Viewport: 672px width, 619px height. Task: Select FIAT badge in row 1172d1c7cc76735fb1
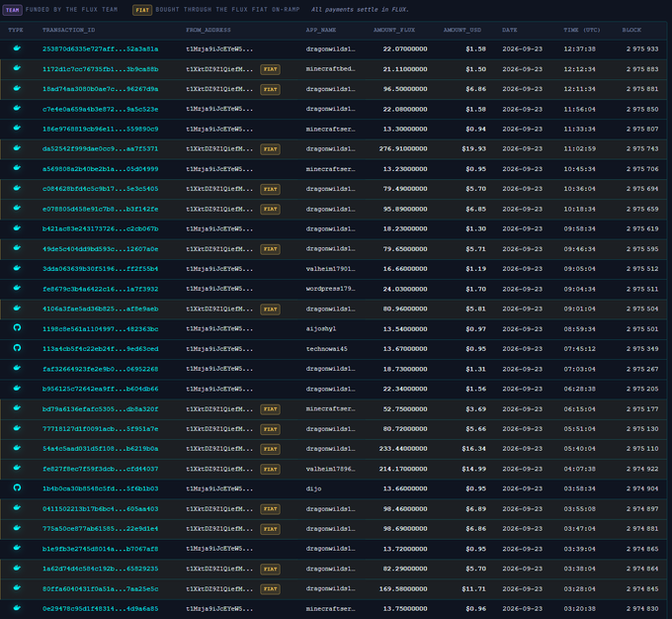[270, 69]
